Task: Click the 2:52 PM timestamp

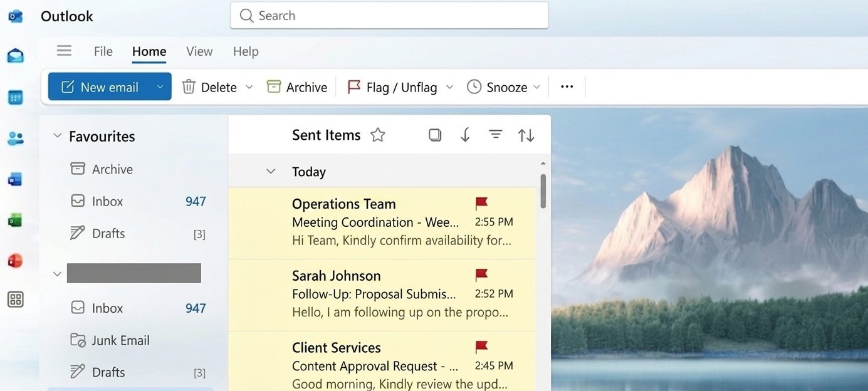Action: (494, 294)
